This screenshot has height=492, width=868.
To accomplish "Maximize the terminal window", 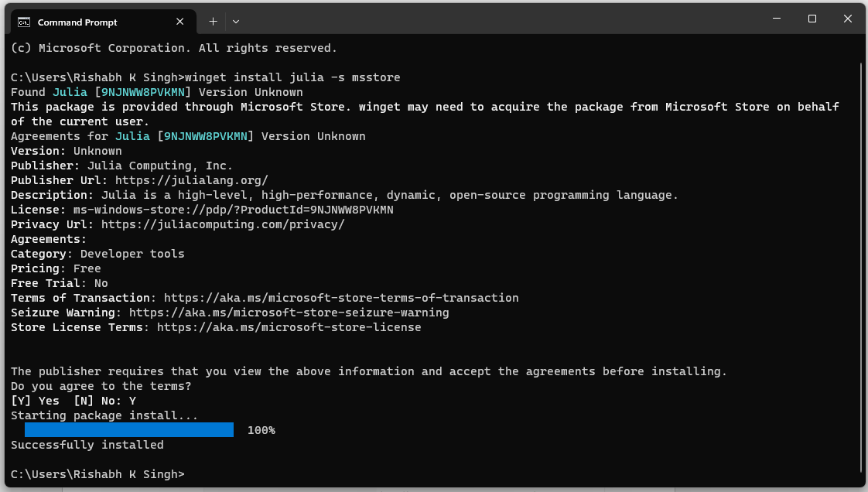I will pyautogui.click(x=812, y=19).
